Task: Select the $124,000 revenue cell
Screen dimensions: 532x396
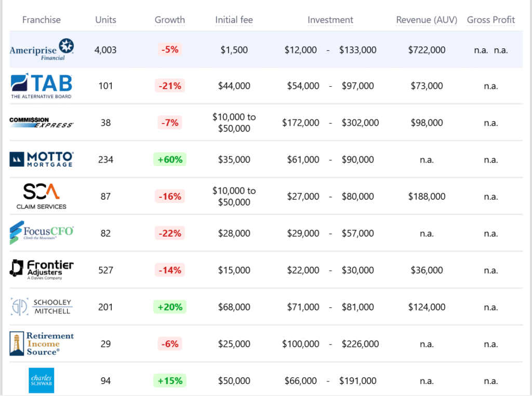Action: pyautogui.click(x=427, y=307)
